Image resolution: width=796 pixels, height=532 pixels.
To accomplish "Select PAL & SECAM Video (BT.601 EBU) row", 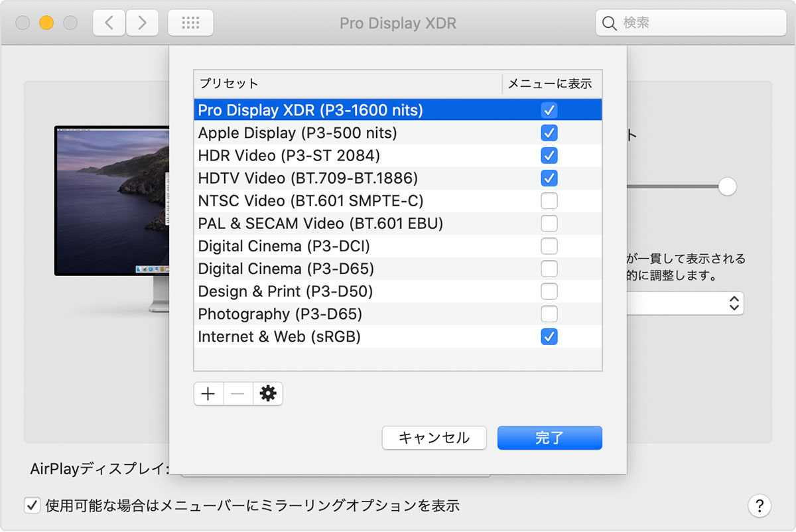I will 398,223.
